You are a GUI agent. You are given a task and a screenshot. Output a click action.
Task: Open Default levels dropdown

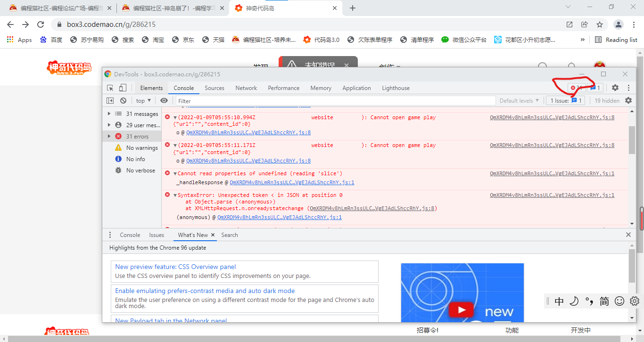click(520, 100)
